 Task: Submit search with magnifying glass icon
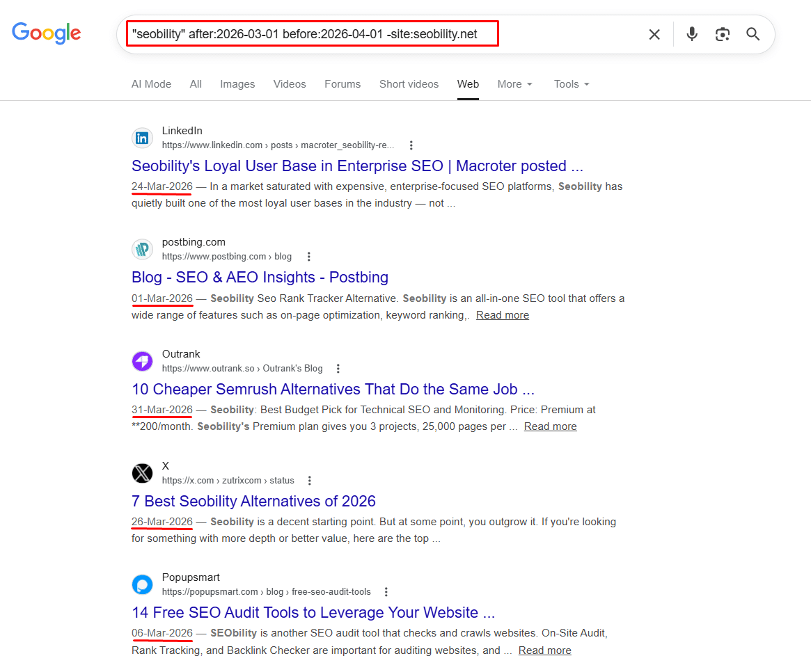(x=753, y=34)
